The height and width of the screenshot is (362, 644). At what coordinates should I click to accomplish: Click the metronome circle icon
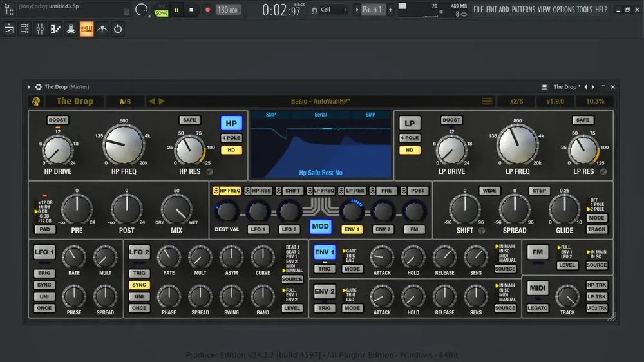(141, 10)
